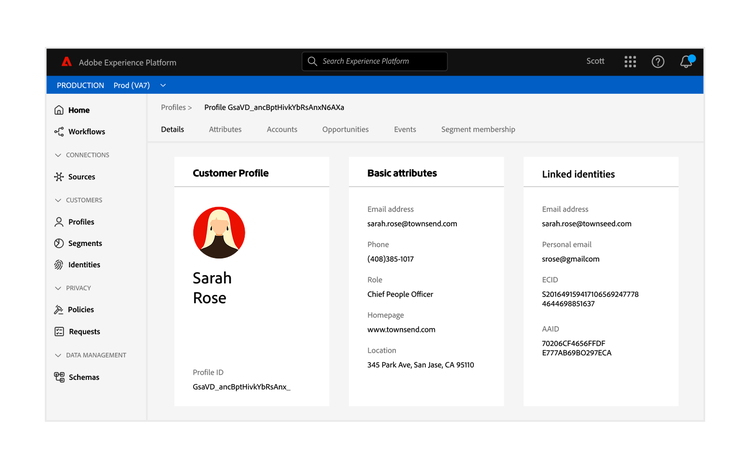Click the AAID value
This screenshot has width=750, height=469.
[577, 348]
